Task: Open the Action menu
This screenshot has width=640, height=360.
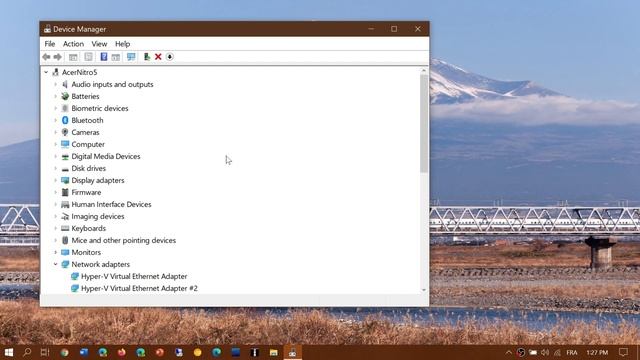Action: [73, 44]
